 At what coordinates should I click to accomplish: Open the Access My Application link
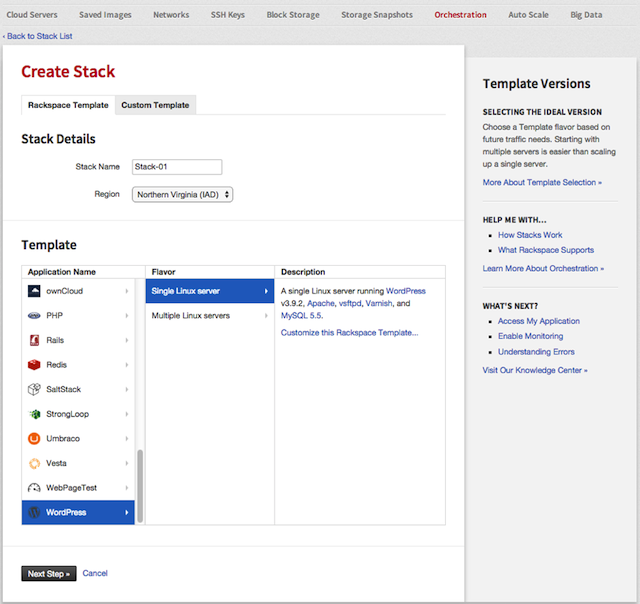pyautogui.click(x=539, y=321)
